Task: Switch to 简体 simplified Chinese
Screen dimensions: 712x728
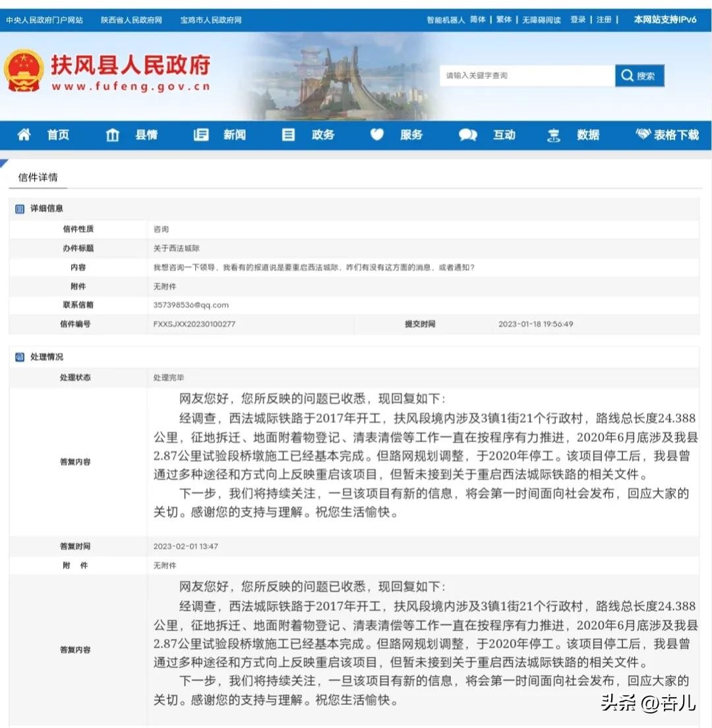Action: [478, 20]
